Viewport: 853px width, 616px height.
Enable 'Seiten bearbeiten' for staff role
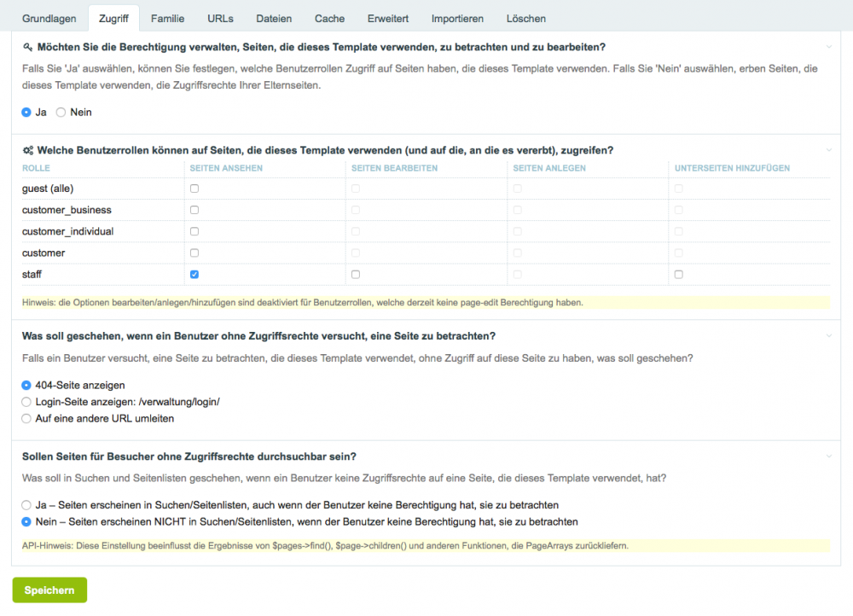click(356, 275)
